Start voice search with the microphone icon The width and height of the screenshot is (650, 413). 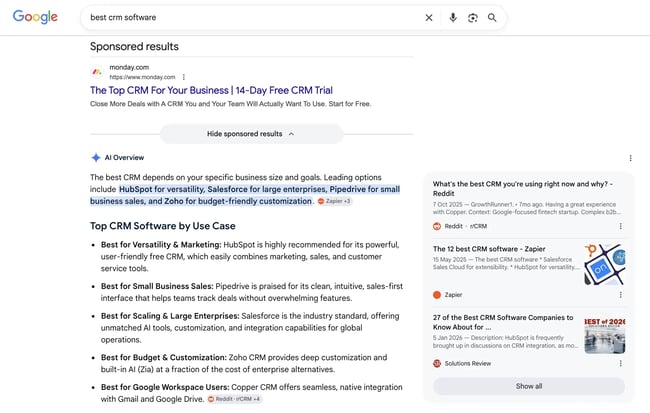click(x=453, y=17)
